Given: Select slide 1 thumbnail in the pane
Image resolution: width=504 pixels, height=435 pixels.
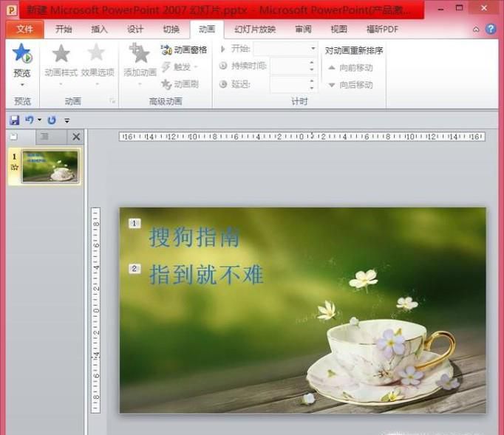Looking at the screenshot, I should coord(50,167).
